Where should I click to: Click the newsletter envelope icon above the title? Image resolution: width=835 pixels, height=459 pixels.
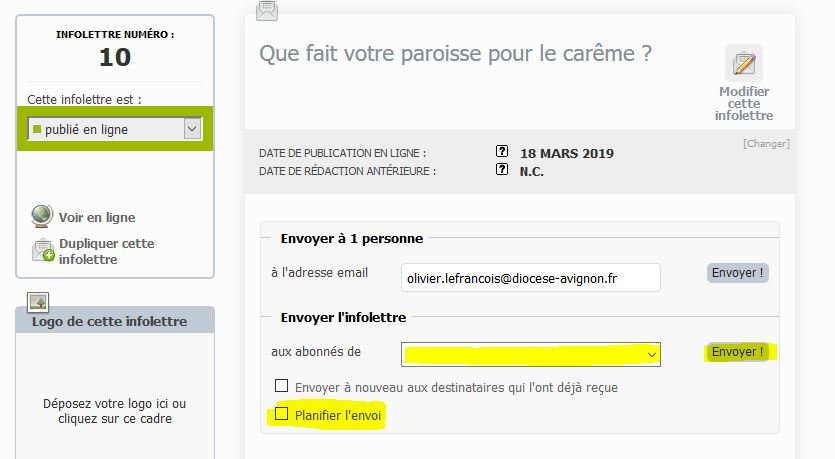tap(267, 11)
